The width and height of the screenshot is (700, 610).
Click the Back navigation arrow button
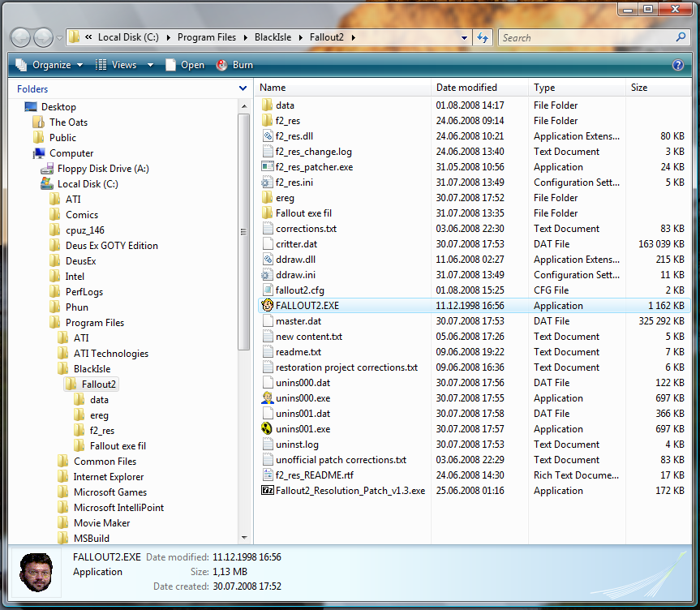tap(20, 38)
